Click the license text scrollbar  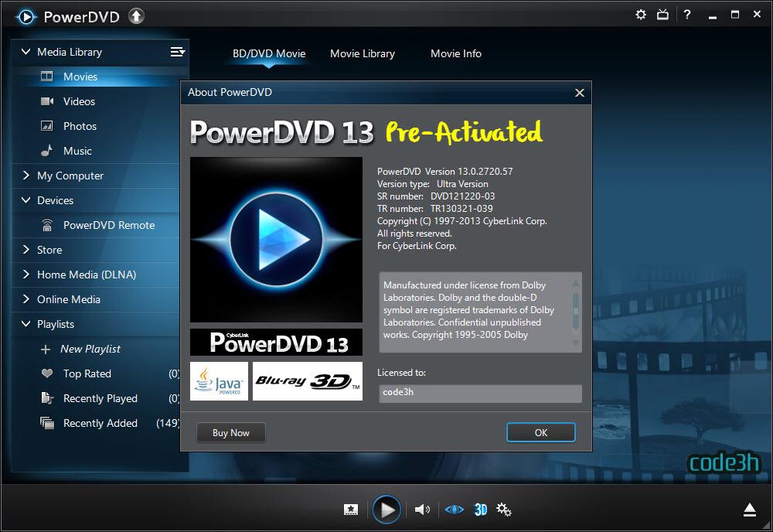click(575, 312)
